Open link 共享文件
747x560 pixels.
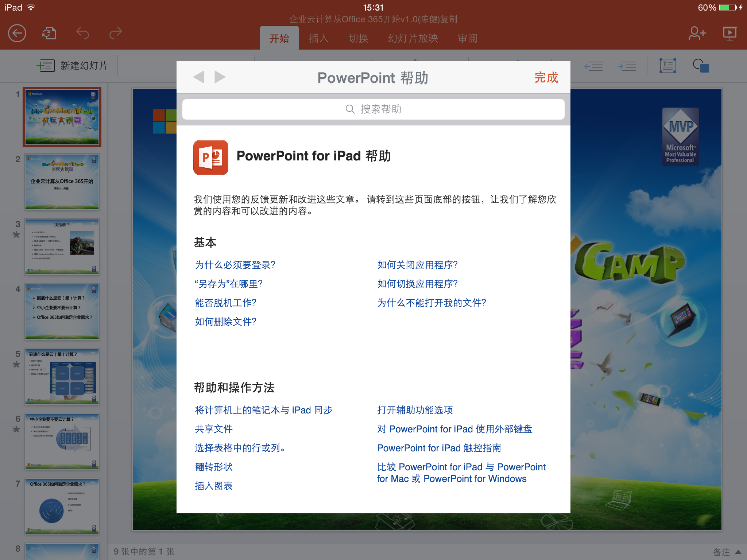point(214,429)
